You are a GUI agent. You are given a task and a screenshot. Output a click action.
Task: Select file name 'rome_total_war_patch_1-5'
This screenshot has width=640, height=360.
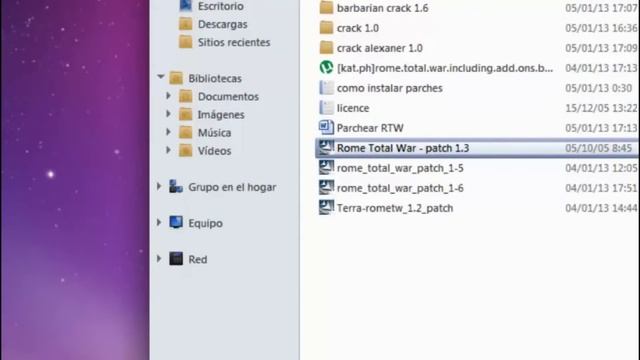[x=400, y=168]
